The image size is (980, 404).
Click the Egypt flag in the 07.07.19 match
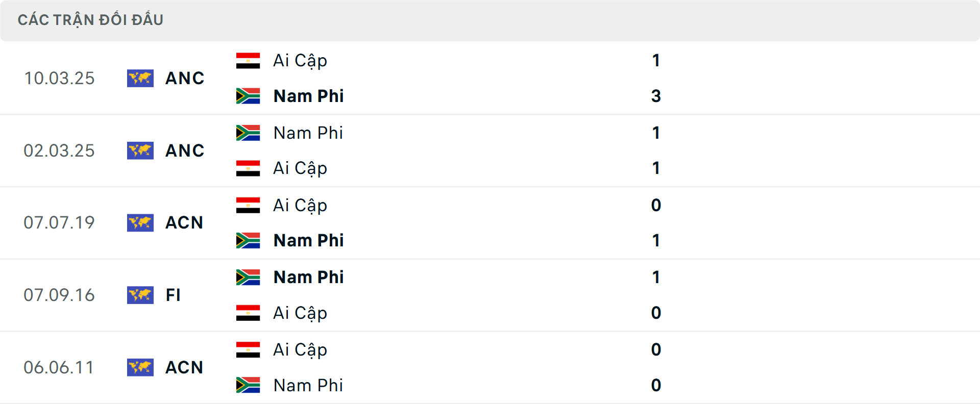(x=248, y=205)
